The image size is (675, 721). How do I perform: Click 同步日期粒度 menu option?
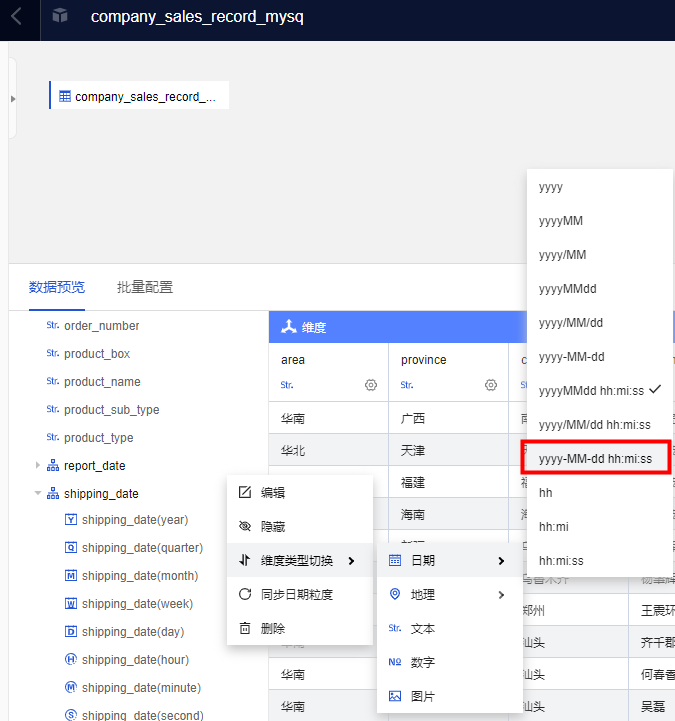[x=296, y=594]
